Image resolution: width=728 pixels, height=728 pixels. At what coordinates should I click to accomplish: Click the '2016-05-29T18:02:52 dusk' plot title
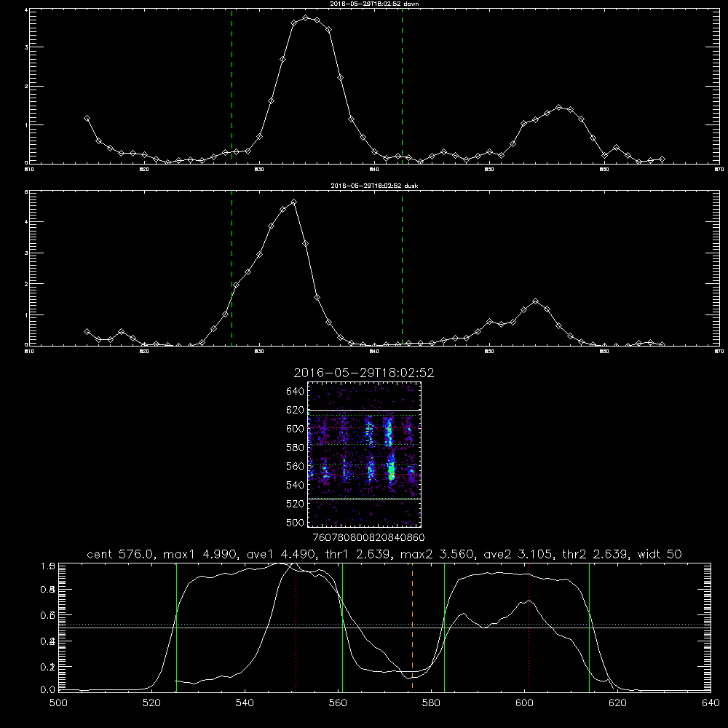coord(374,186)
